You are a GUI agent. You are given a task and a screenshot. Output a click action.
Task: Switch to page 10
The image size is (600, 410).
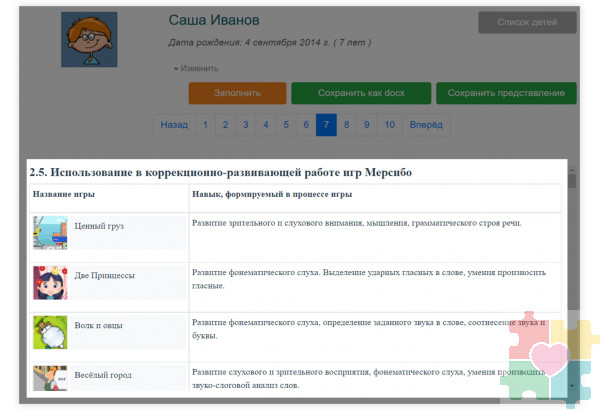coord(389,125)
